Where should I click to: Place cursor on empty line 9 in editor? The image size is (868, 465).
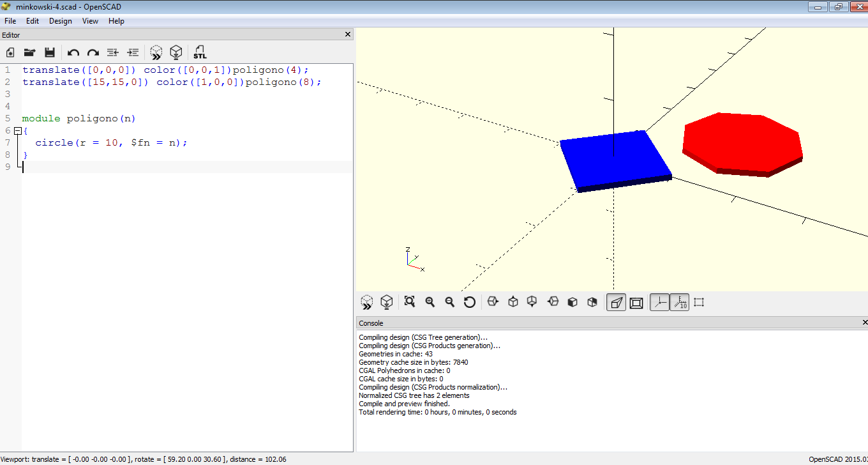[186, 167]
